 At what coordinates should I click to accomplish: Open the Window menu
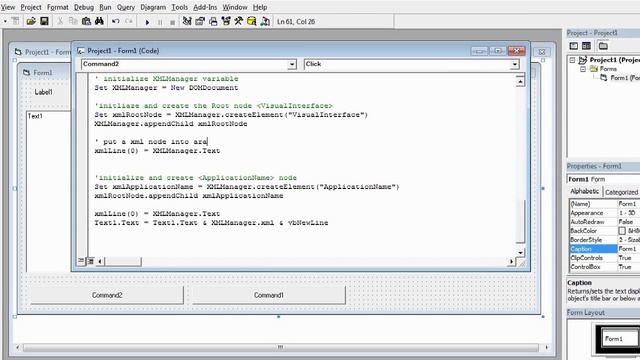point(235,7)
